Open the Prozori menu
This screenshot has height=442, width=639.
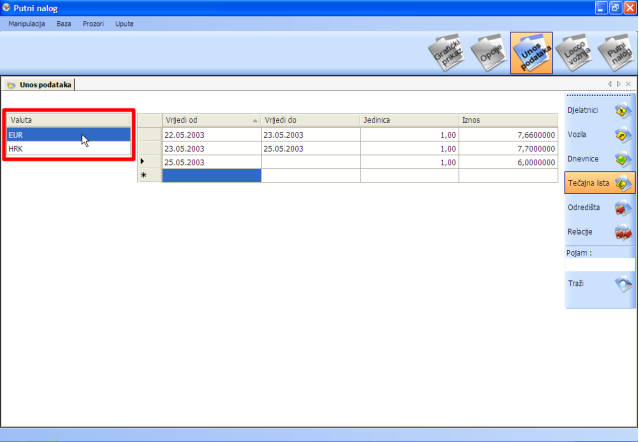[93, 24]
